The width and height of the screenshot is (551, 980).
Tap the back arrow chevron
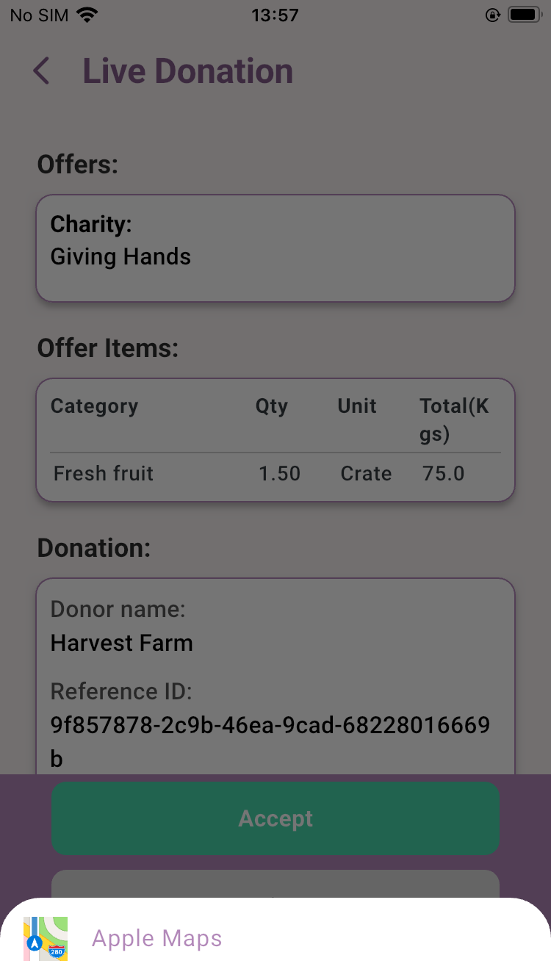pyautogui.click(x=41, y=71)
